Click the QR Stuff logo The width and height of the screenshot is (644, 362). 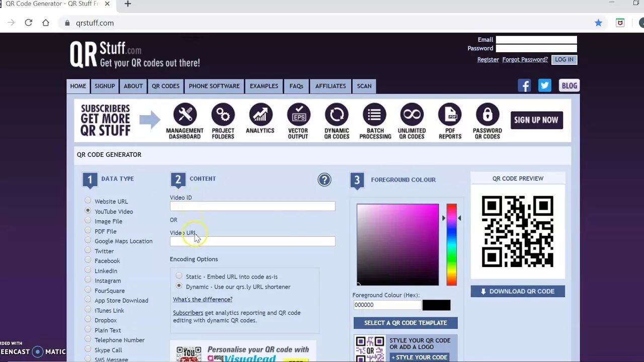click(135, 54)
